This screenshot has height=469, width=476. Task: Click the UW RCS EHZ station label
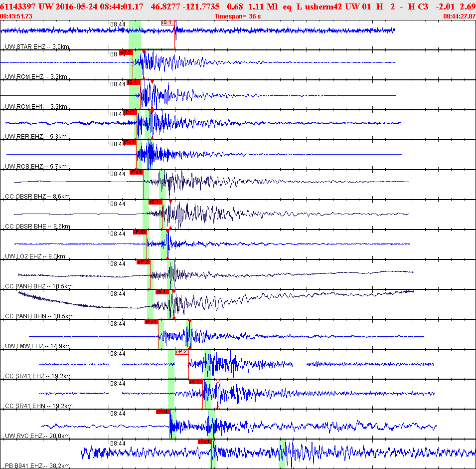pyautogui.click(x=36, y=166)
